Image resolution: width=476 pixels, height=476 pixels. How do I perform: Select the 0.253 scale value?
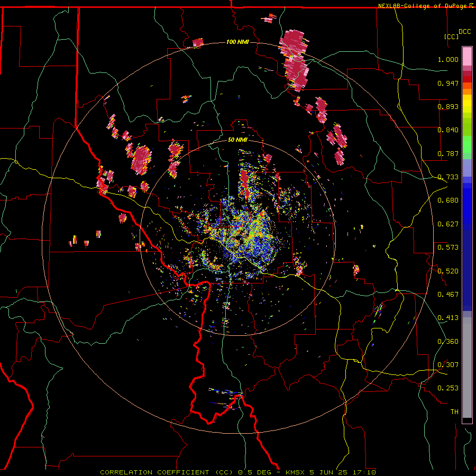pyautogui.click(x=448, y=388)
